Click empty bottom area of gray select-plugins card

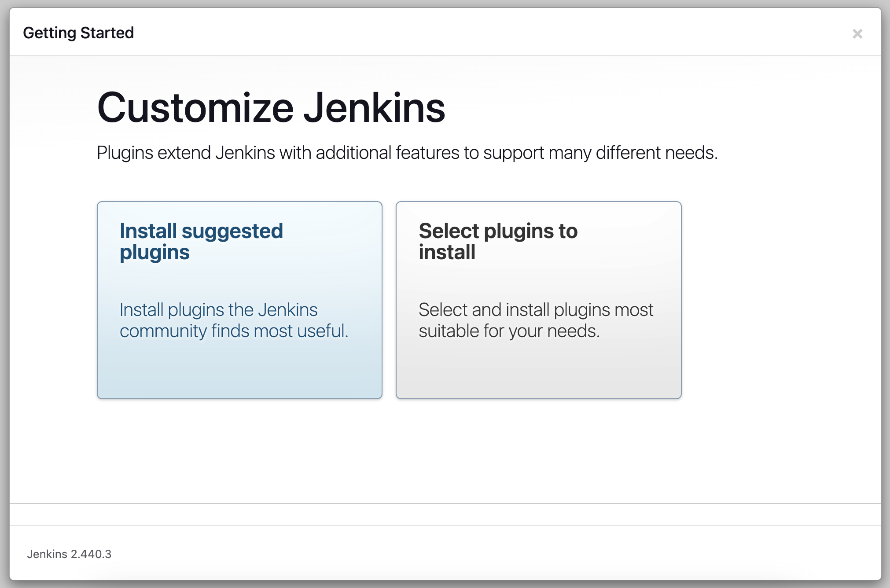click(538, 374)
